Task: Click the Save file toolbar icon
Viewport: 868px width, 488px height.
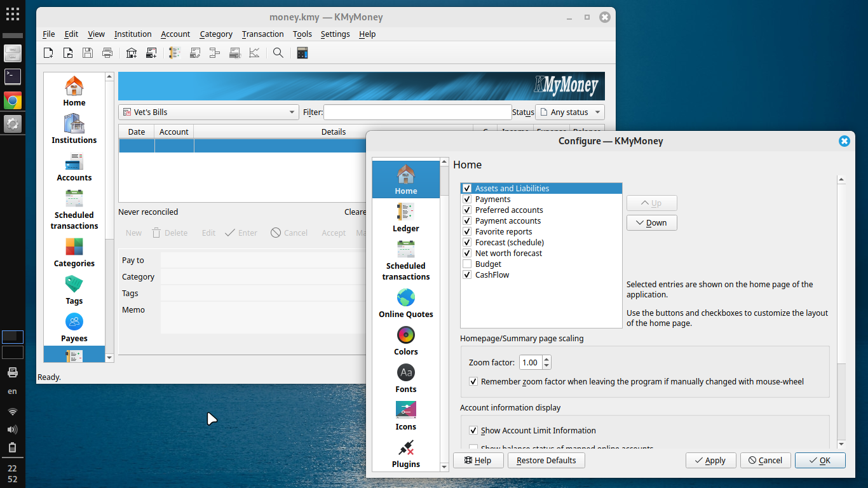Action: tap(88, 53)
